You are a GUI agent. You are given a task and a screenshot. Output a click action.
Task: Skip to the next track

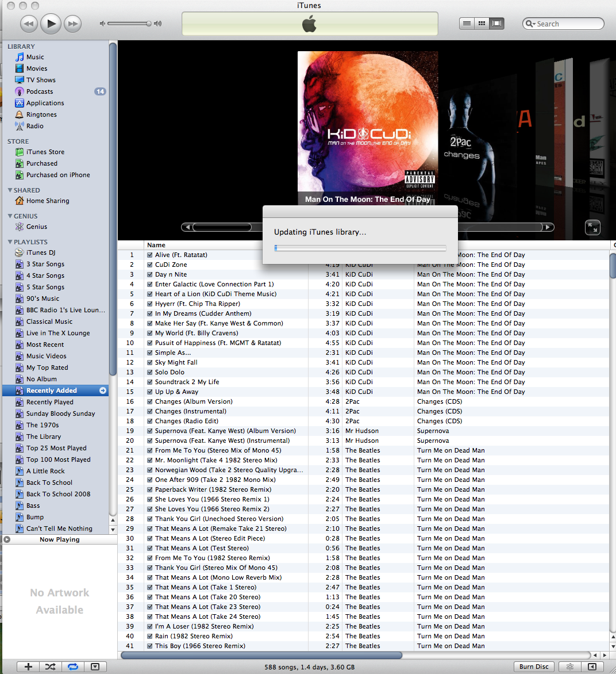(x=73, y=24)
